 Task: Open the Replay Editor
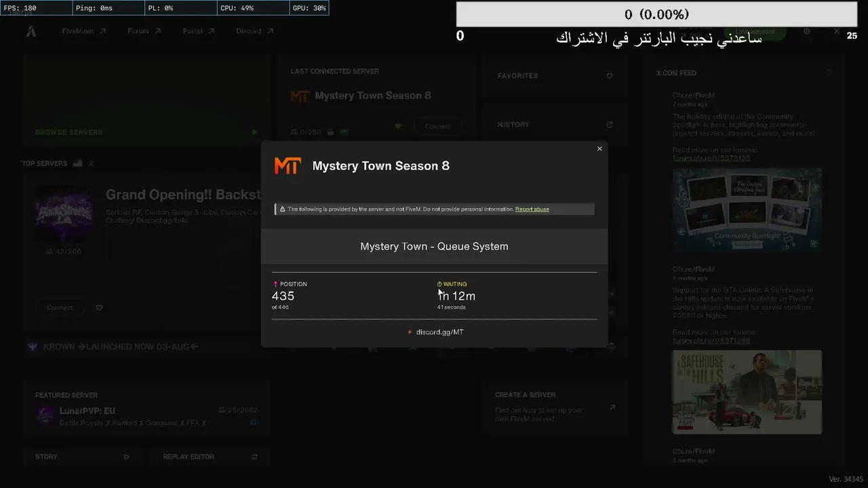coord(210,457)
